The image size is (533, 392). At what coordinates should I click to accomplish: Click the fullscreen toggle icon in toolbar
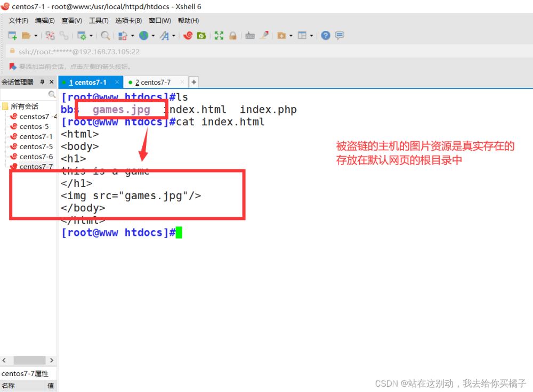pyautogui.click(x=219, y=36)
